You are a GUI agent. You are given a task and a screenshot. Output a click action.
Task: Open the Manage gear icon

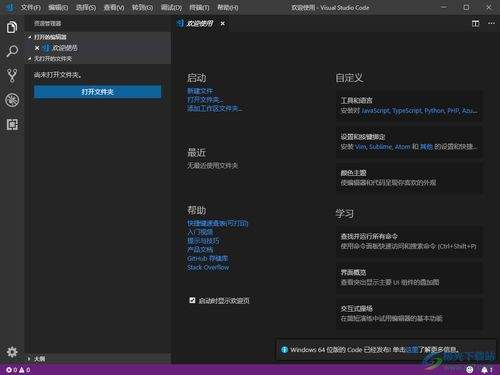pos(12,352)
